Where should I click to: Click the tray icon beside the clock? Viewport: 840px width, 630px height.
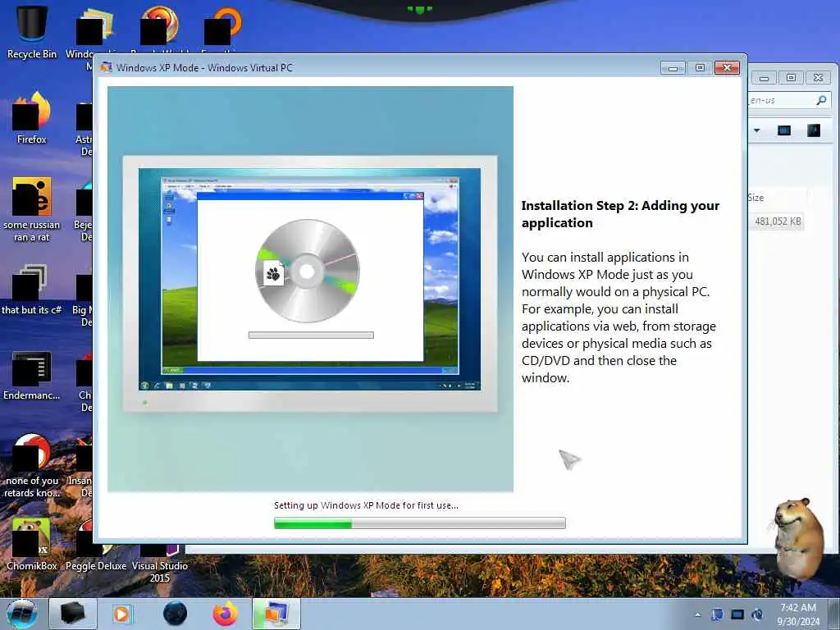(x=757, y=614)
